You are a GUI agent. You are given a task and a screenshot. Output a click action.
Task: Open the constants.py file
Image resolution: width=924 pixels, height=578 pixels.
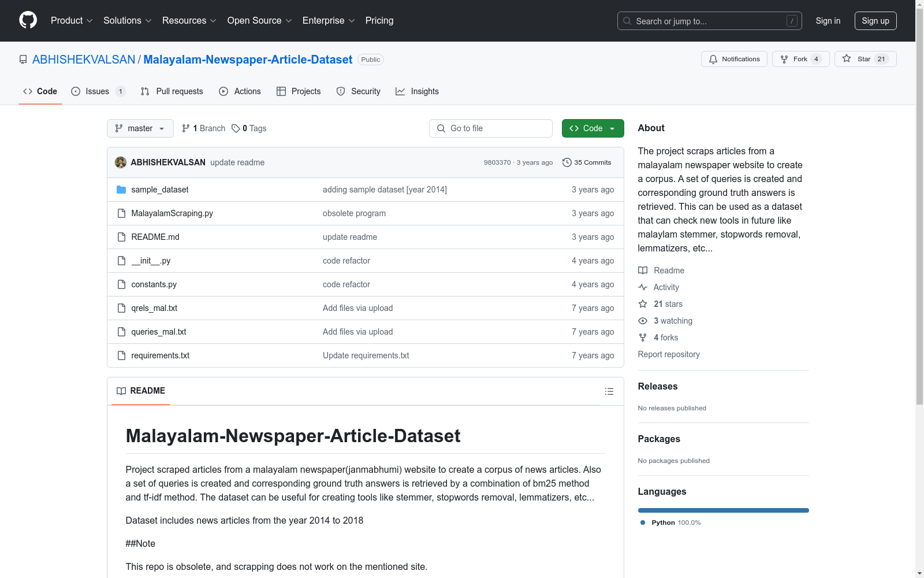click(x=154, y=284)
